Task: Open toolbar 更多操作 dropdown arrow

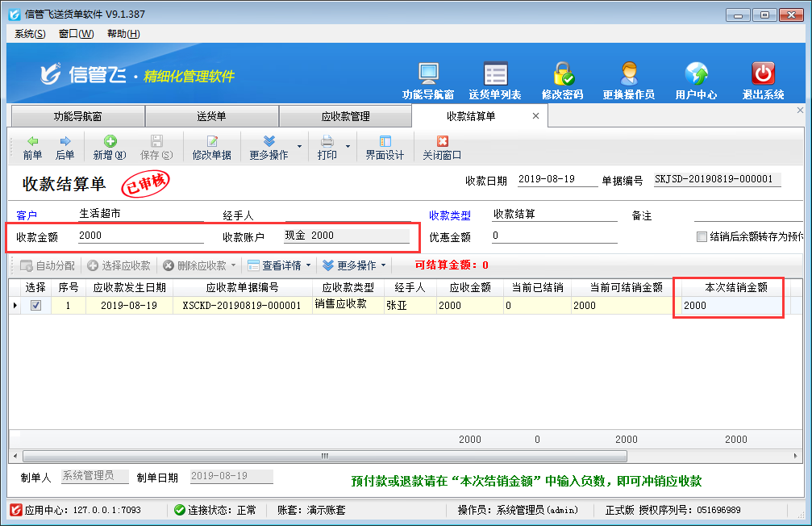Action: click(300, 147)
